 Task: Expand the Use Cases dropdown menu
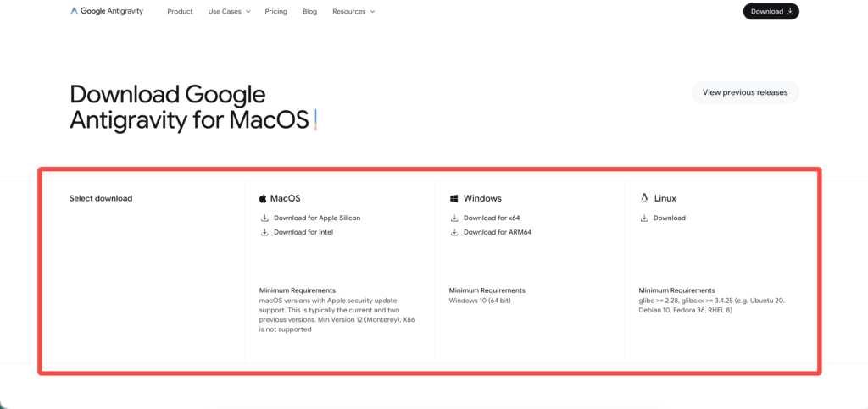click(228, 12)
